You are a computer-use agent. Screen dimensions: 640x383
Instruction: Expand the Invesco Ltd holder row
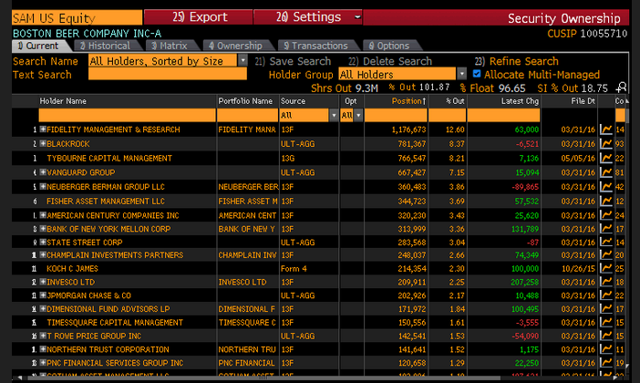[42, 282]
